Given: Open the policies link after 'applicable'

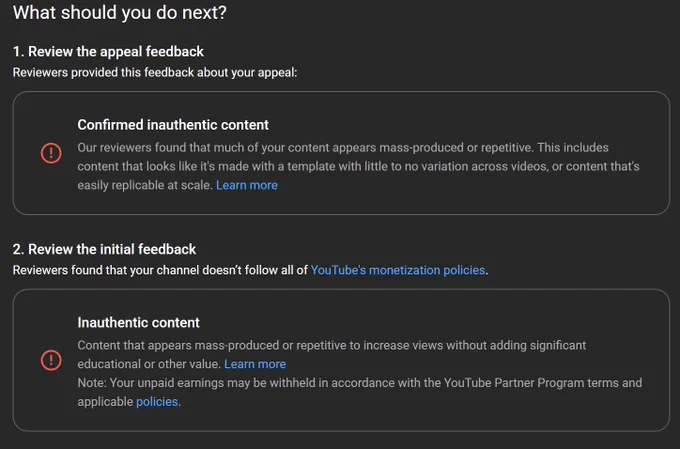Looking at the screenshot, I should coord(157,402).
